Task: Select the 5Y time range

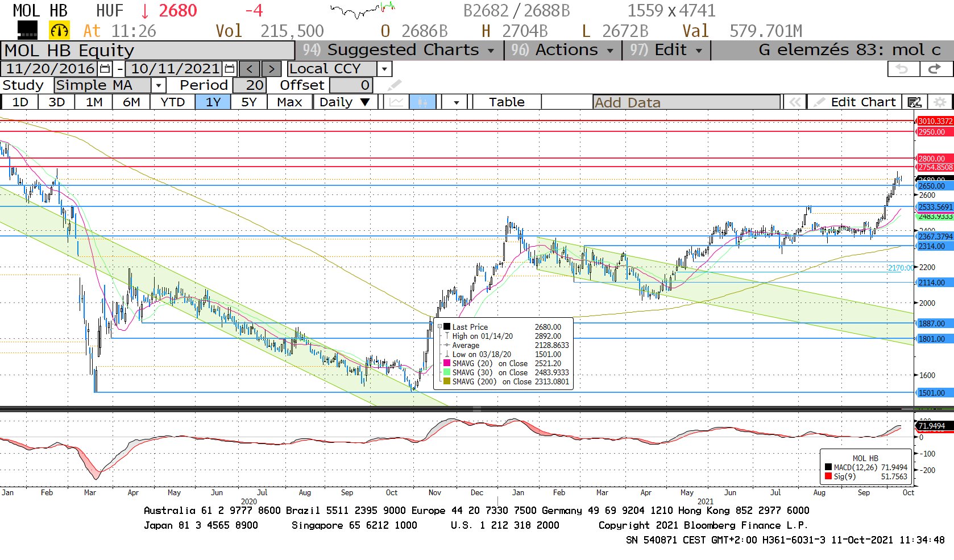Action: 249,102
